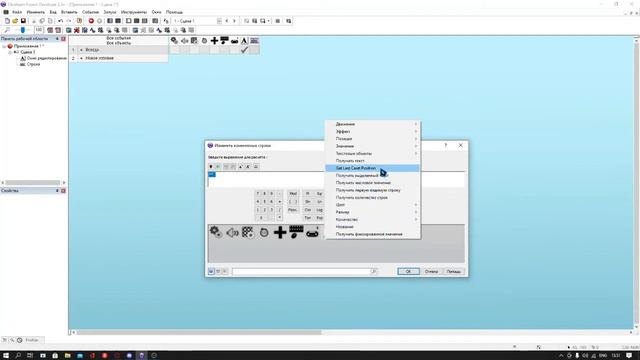Click into the expression text editing area
Screen dimensions: 640x360
point(336,180)
